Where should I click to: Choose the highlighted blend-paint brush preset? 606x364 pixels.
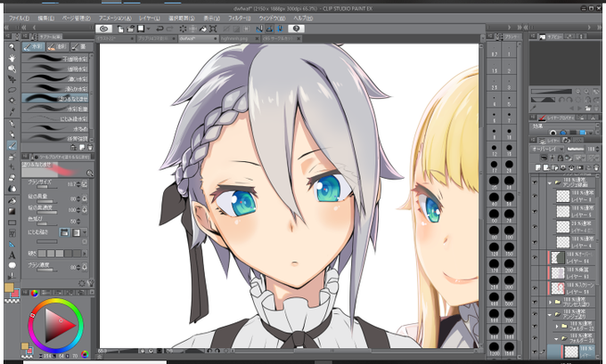[55, 99]
